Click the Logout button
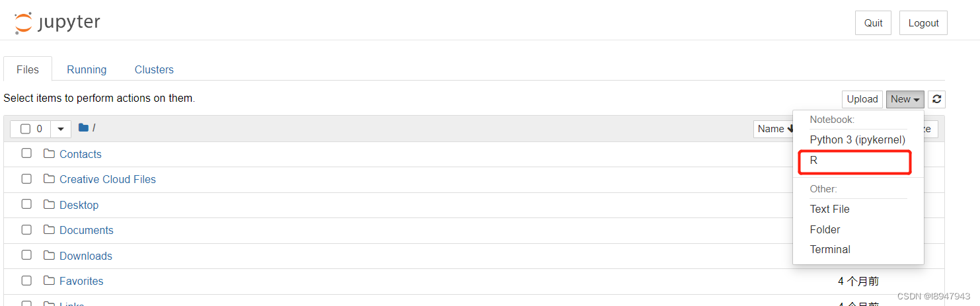The image size is (980, 306). [923, 23]
